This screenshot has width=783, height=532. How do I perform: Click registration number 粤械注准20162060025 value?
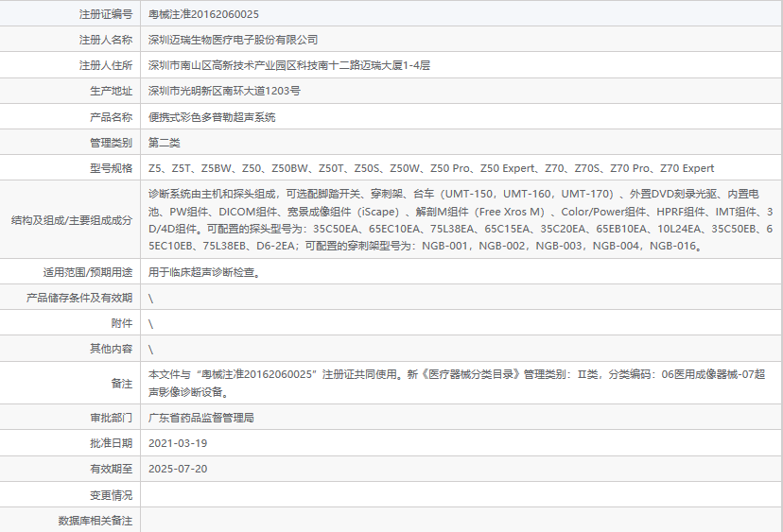203,14
